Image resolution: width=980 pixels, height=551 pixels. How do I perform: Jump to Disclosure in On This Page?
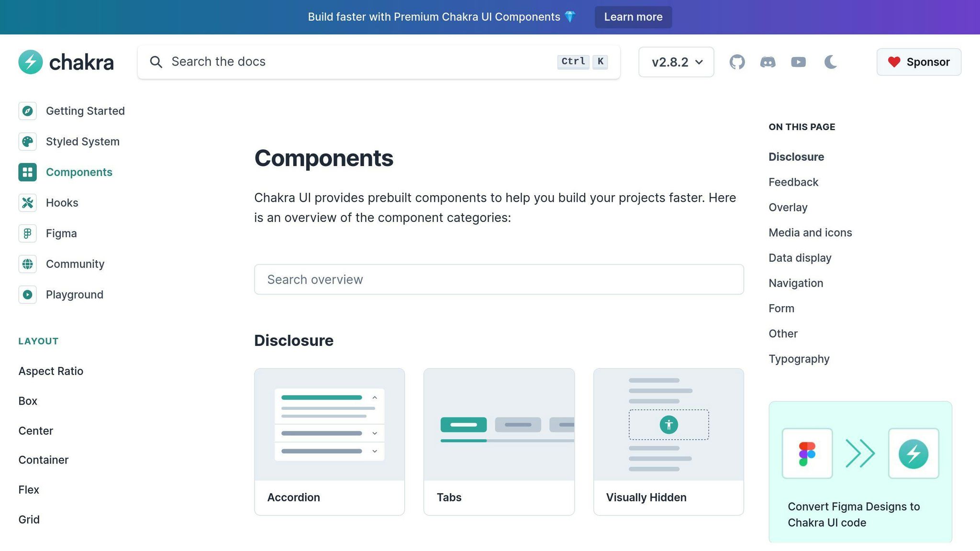(x=796, y=157)
